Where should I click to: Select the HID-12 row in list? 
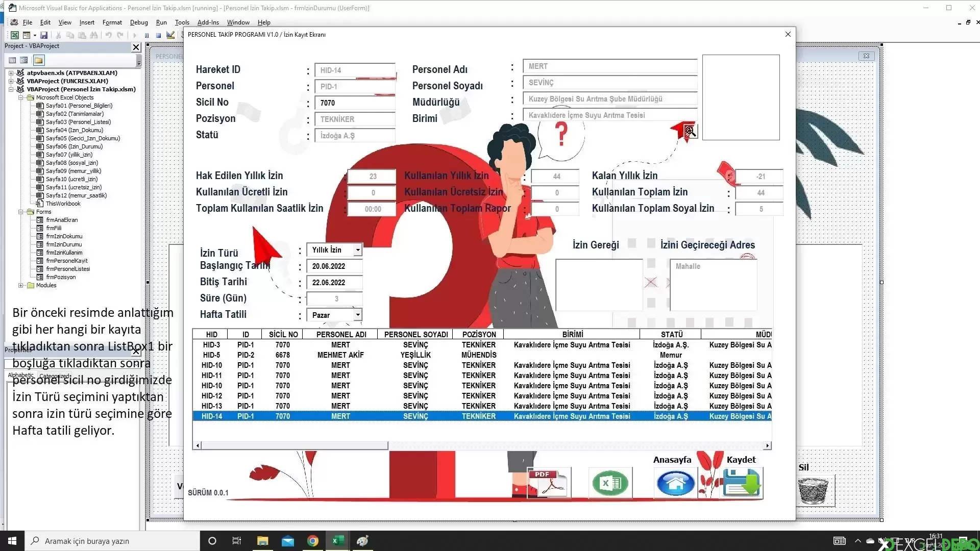(482, 396)
